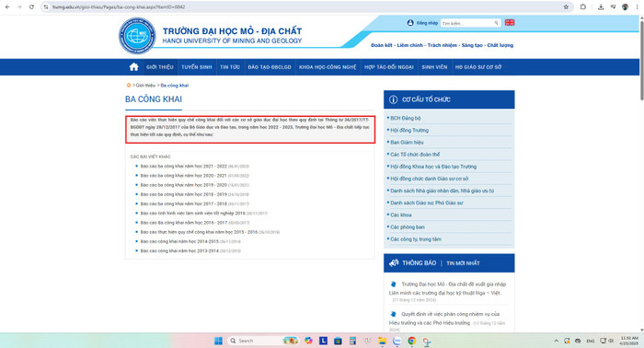Bookmark this page with the star icon

(x=566, y=7)
